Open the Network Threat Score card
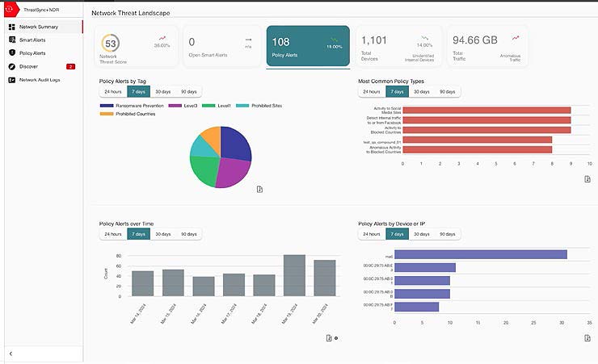The height and width of the screenshot is (364, 598). click(x=131, y=47)
